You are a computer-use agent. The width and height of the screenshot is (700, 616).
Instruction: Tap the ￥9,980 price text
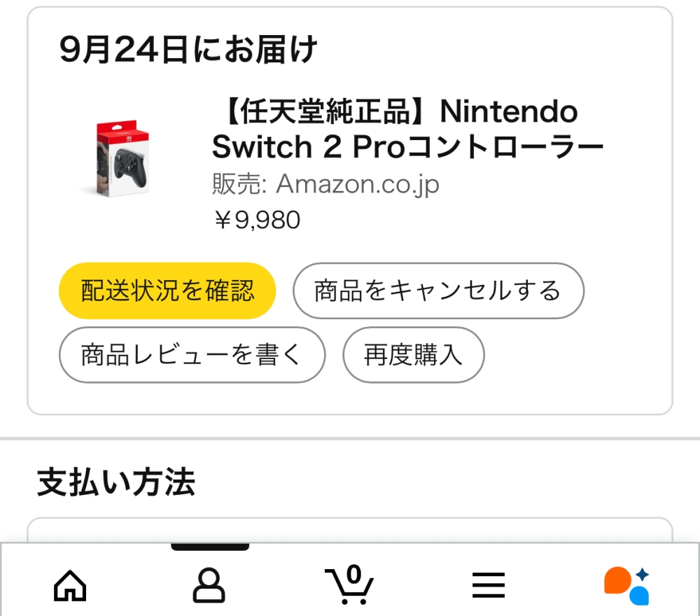point(257,220)
